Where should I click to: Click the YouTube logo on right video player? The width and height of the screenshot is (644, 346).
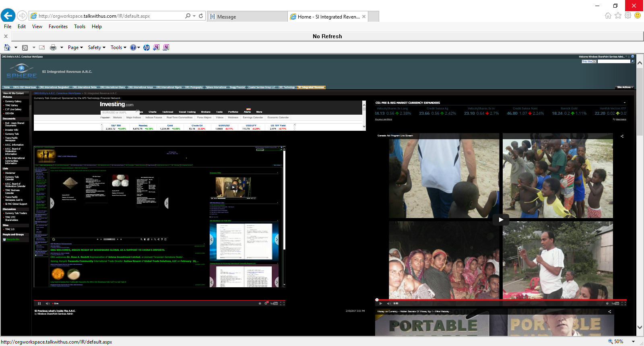tap(615, 303)
